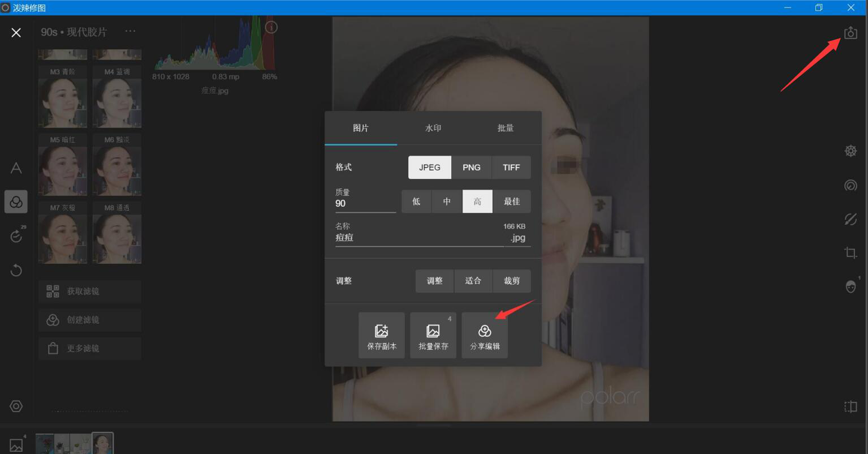Click the reset counterclockwise arrow icon
The height and width of the screenshot is (454, 868).
16,270
